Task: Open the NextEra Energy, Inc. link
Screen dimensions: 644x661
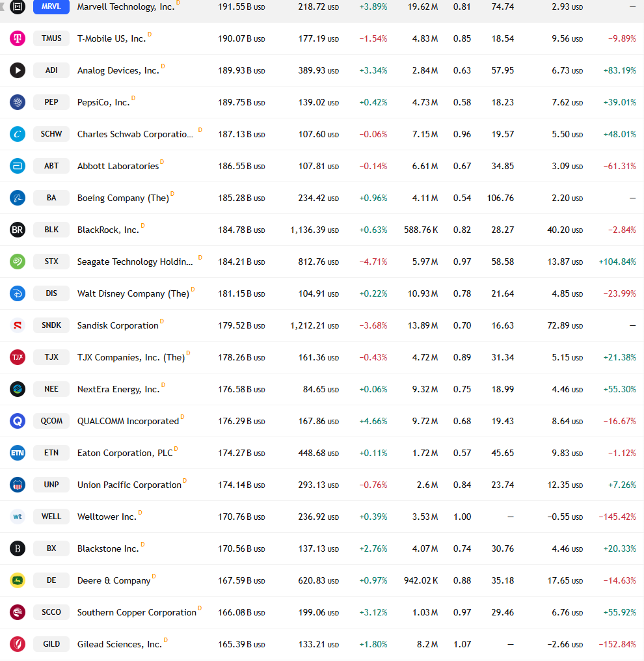Action: point(118,389)
